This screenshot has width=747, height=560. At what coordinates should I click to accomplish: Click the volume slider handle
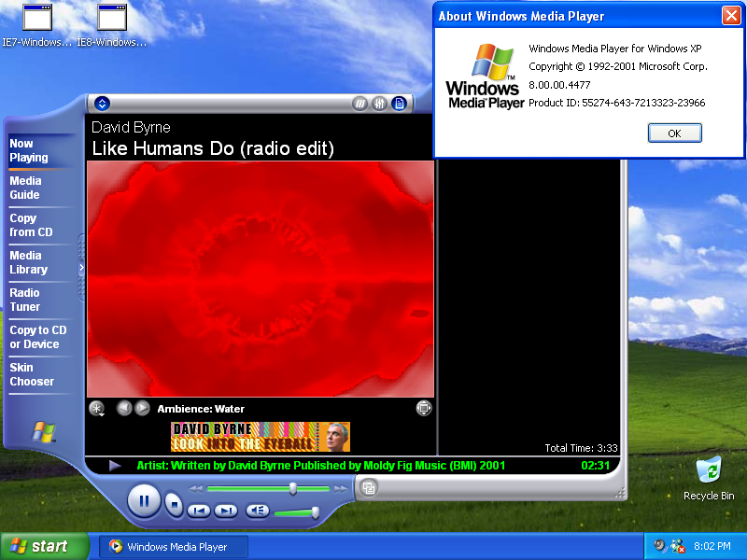point(315,512)
